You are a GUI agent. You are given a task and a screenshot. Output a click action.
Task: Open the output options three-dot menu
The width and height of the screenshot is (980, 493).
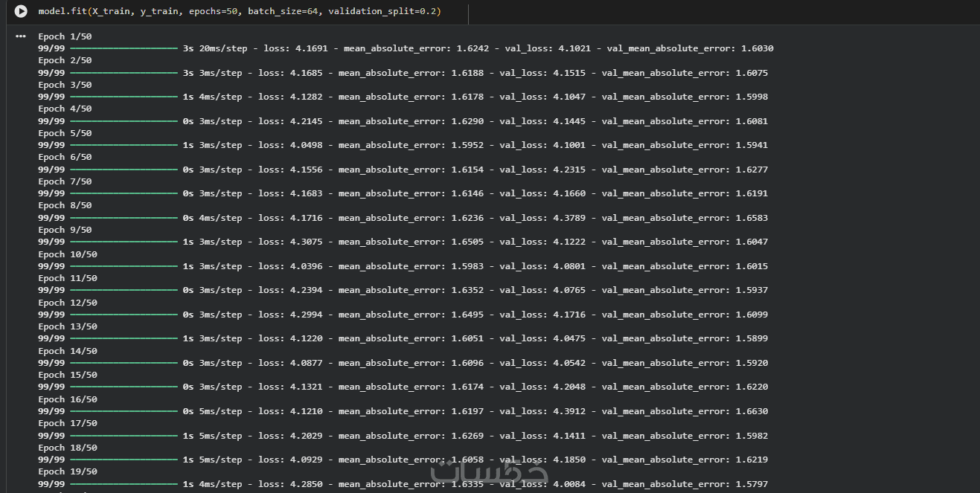tap(20, 36)
